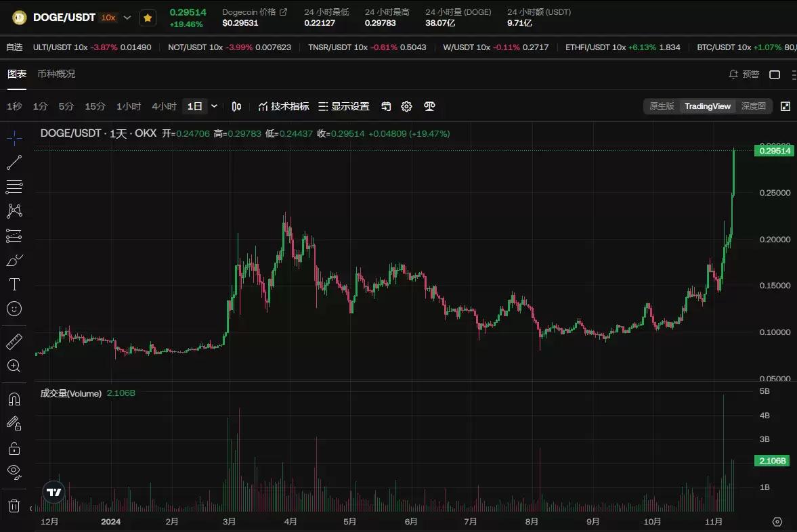The image size is (797, 532).
Task: Open the candlestick chart style picker
Action: [x=236, y=106]
